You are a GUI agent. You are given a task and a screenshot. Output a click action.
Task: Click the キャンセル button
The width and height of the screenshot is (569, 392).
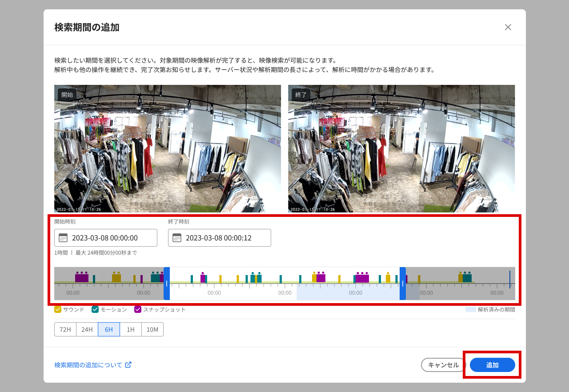point(443,365)
